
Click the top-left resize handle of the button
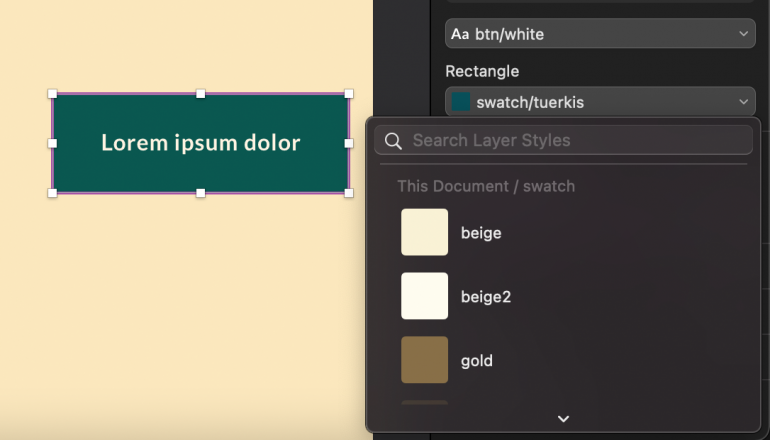(52, 93)
